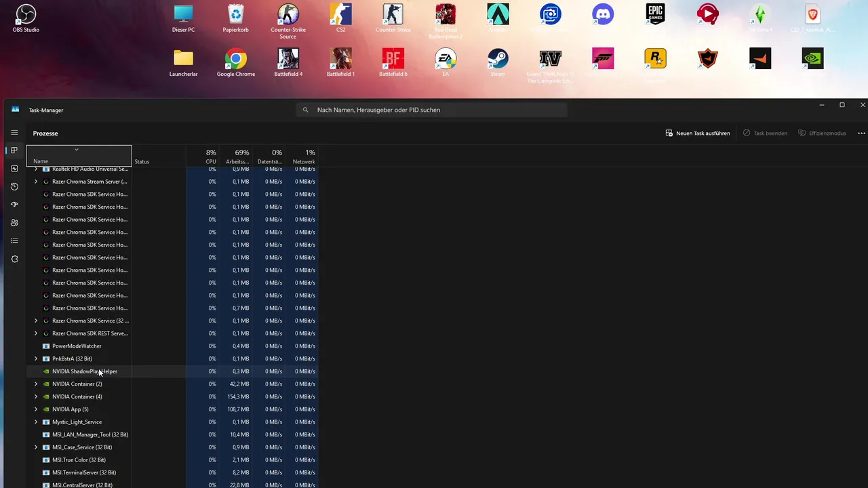868x488 pixels.
Task: Select the MSI_LAN_Manager_Tool (32 Bit) row
Action: coord(172,434)
